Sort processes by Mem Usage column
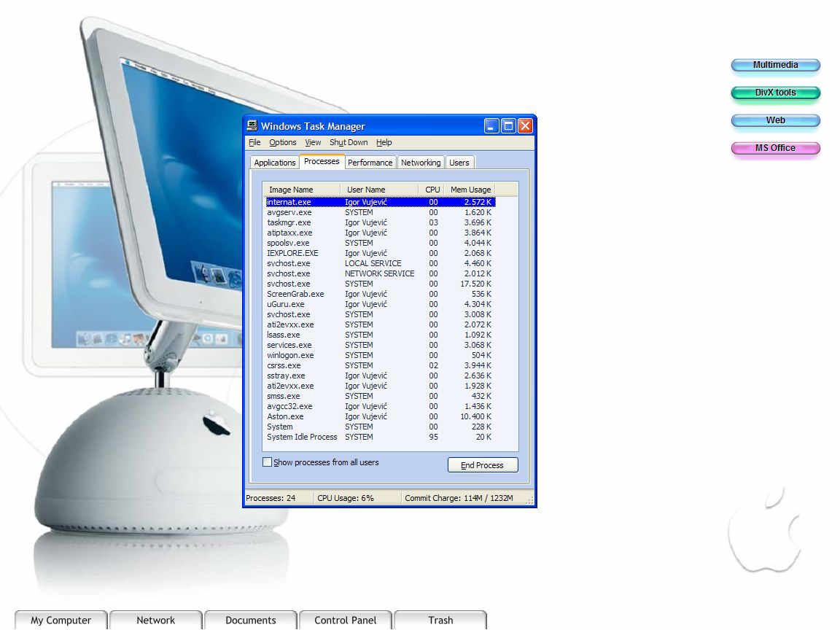The image size is (840, 630). (x=470, y=190)
